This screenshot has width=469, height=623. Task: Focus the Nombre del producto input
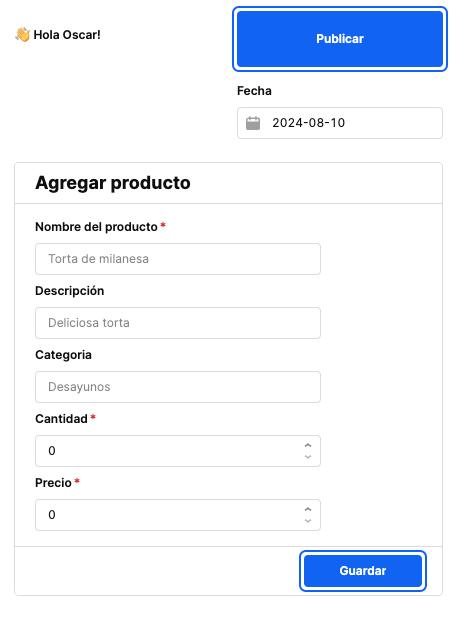pos(178,259)
